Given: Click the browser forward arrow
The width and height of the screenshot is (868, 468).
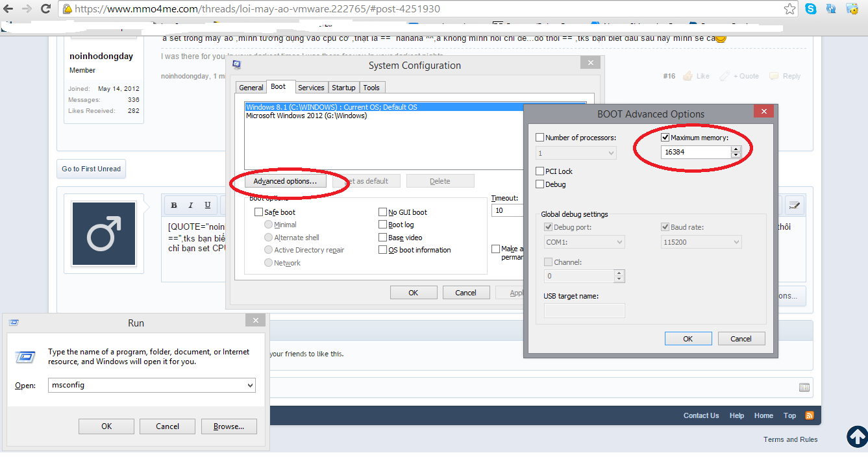Looking at the screenshot, I should (x=27, y=9).
